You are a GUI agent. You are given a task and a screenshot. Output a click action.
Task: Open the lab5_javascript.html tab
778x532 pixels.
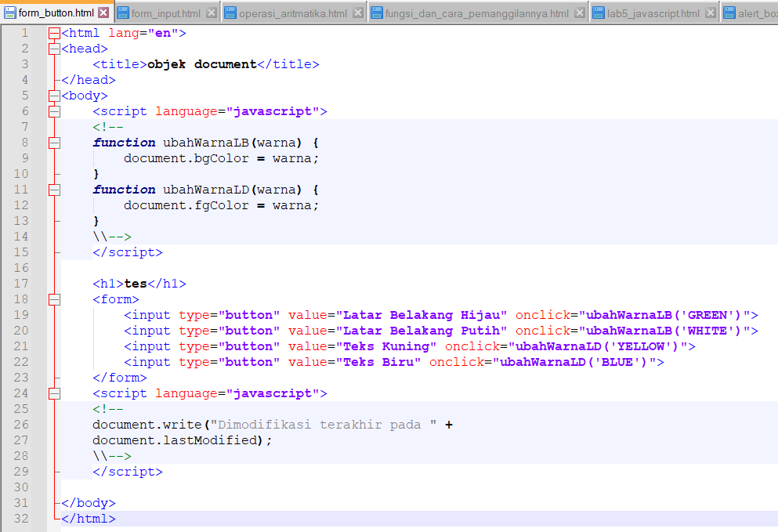click(653, 13)
